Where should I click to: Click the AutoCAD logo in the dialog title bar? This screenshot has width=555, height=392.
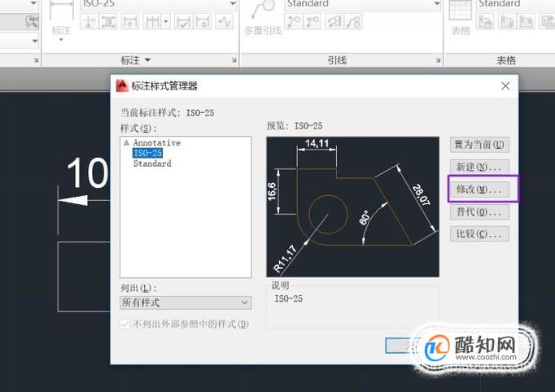tap(122, 86)
